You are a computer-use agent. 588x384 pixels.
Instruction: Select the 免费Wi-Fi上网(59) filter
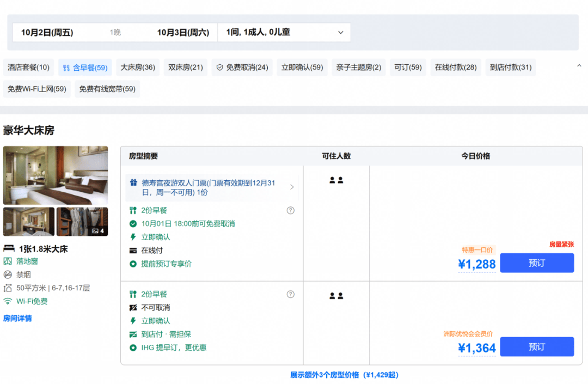pos(37,89)
